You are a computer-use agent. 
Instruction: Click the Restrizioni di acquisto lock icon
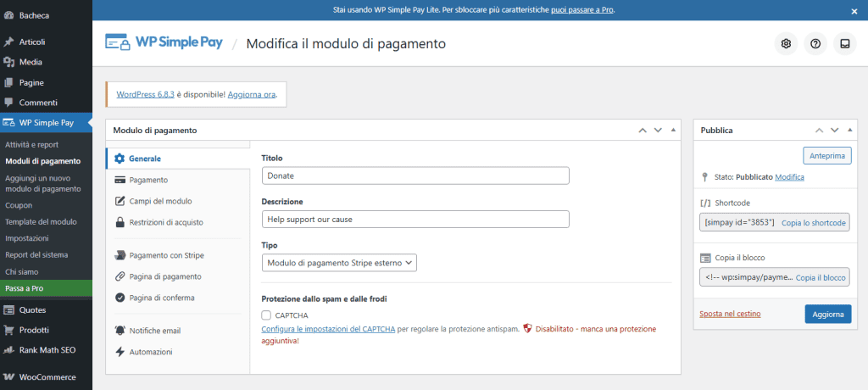(119, 222)
